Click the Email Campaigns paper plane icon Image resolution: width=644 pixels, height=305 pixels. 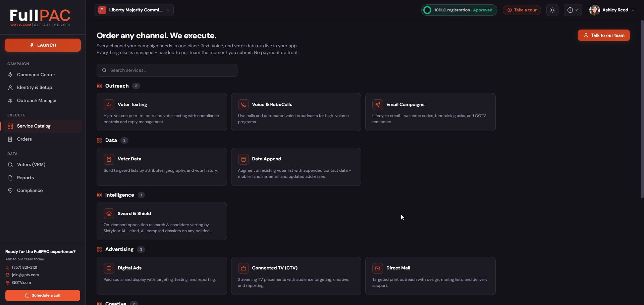[378, 105]
